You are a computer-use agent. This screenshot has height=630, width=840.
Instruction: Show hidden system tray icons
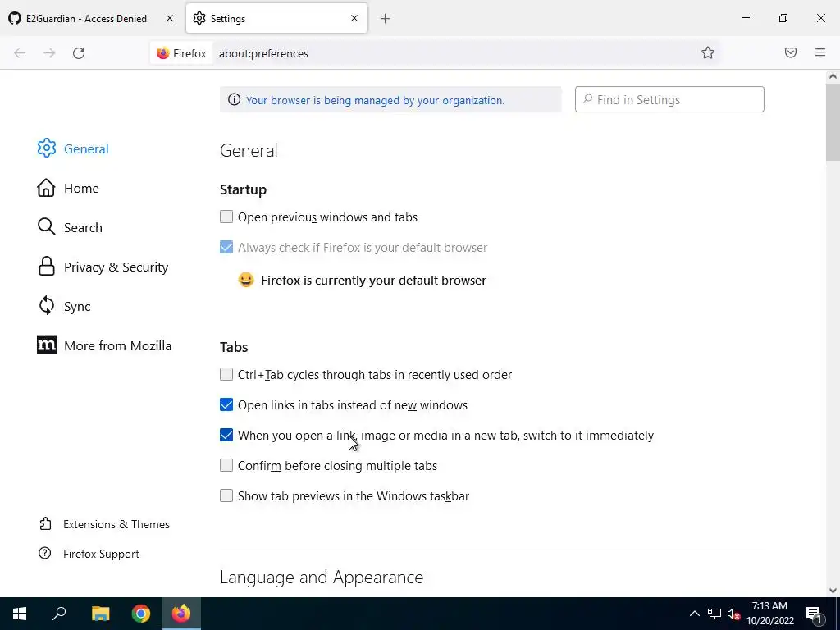694,614
